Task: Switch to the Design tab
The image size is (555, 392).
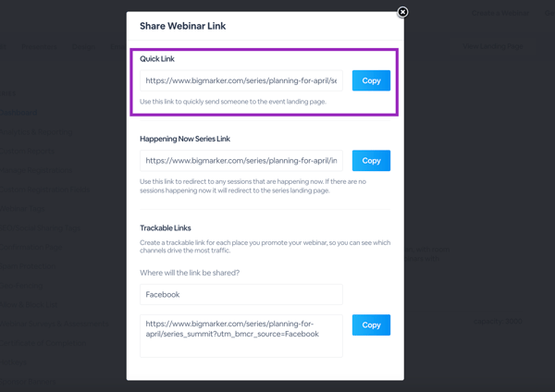Action: (83, 47)
